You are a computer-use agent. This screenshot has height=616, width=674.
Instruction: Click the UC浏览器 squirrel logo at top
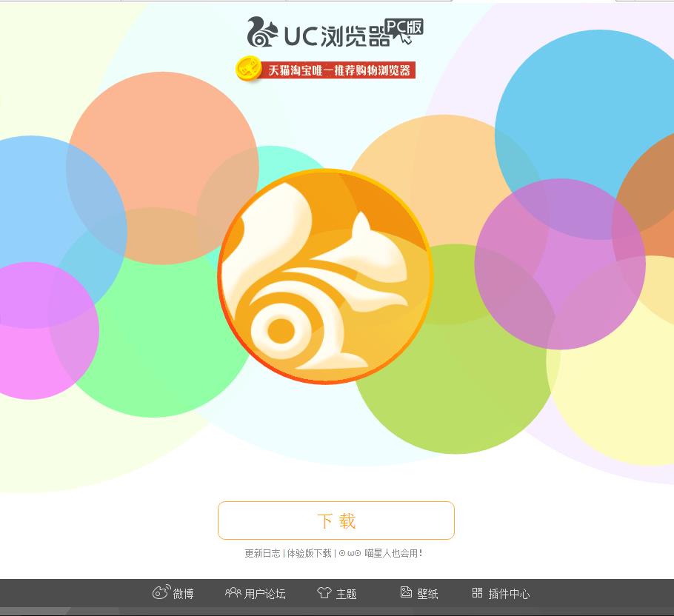coord(262,33)
